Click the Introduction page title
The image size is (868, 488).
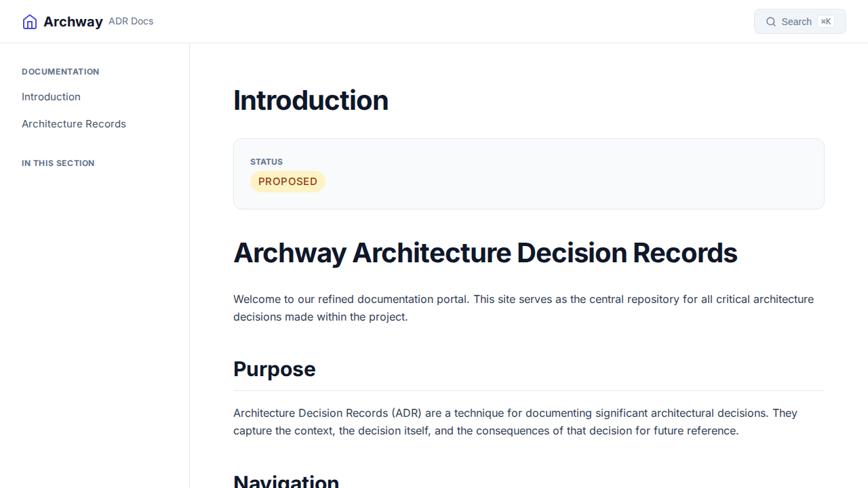click(311, 100)
